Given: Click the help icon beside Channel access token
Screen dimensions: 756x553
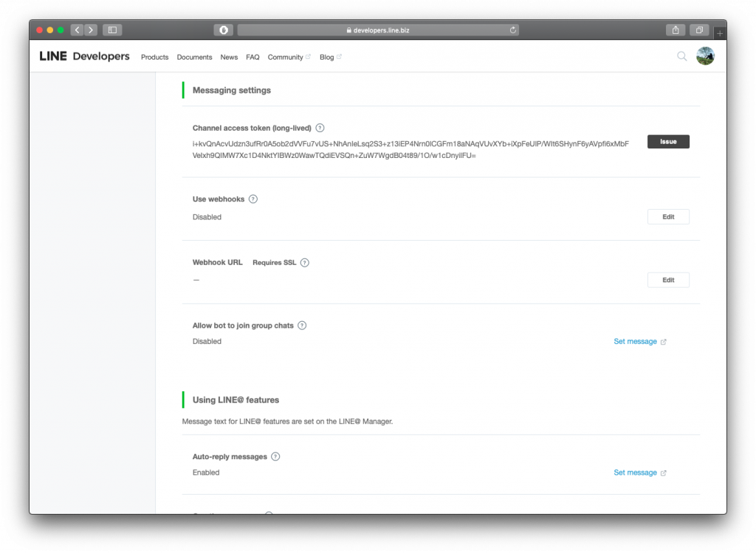Looking at the screenshot, I should [x=320, y=128].
